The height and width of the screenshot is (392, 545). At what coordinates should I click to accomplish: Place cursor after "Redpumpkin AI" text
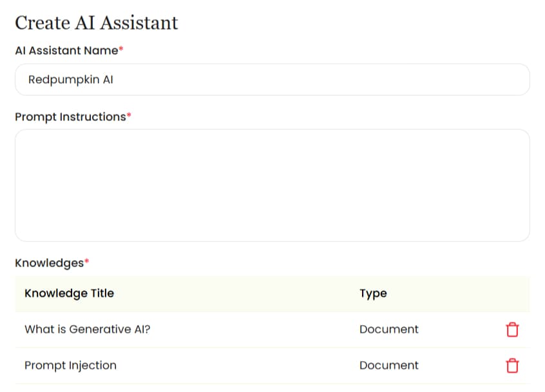(114, 79)
